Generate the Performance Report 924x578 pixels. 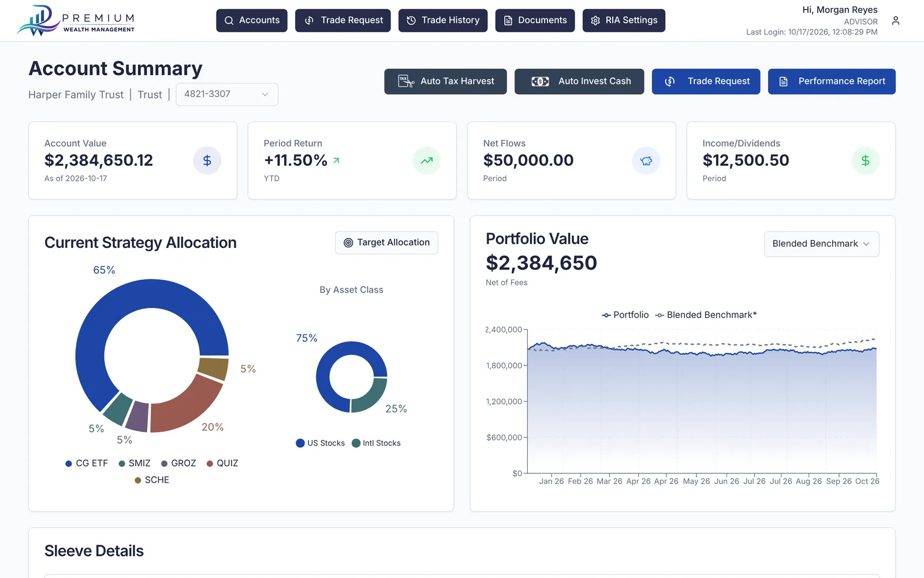832,81
